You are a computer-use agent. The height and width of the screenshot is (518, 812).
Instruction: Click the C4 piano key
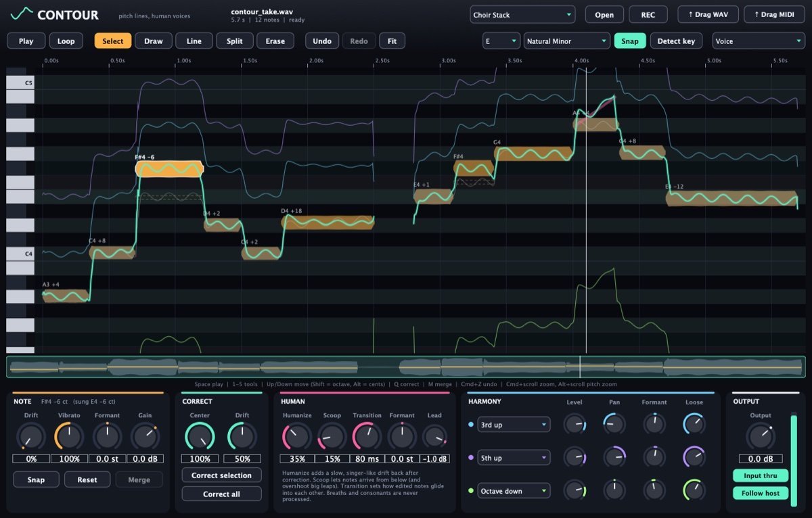pyautogui.click(x=20, y=254)
